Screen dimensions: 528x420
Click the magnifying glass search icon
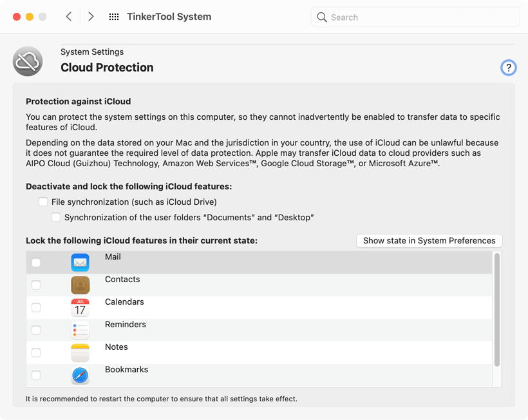pyautogui.click(x=322, y=17)
